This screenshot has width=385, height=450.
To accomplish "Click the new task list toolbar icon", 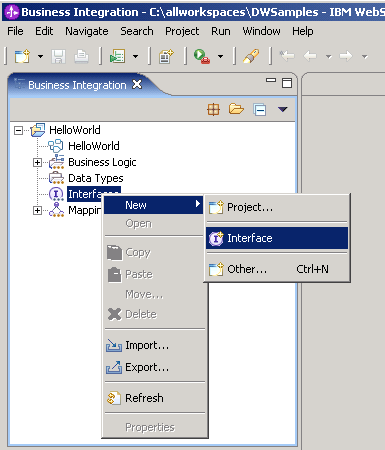I will point(117,56).
